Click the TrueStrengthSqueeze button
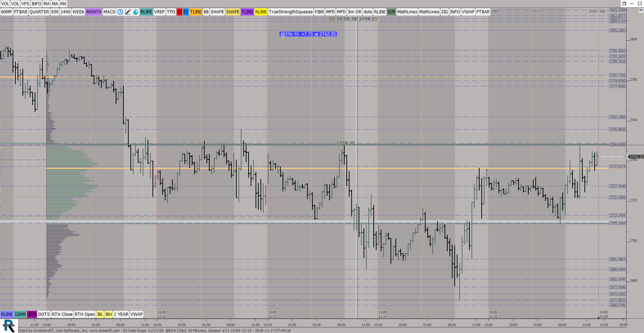Viewport: 644px width, 333px height. [x=291, y=12]
